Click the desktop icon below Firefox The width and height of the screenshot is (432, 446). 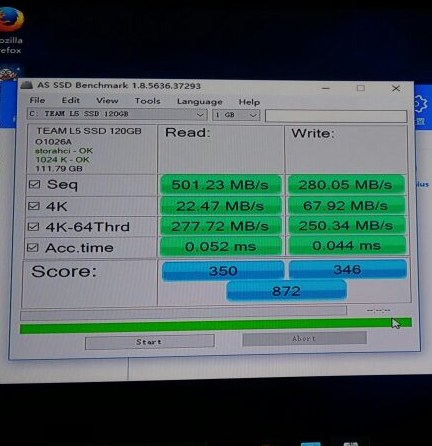(9, 73)
